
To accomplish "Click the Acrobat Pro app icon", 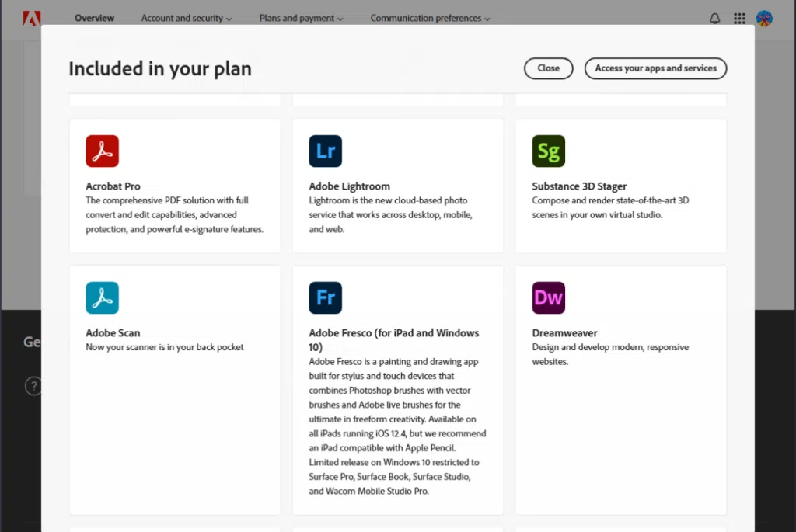I will 102,151.
